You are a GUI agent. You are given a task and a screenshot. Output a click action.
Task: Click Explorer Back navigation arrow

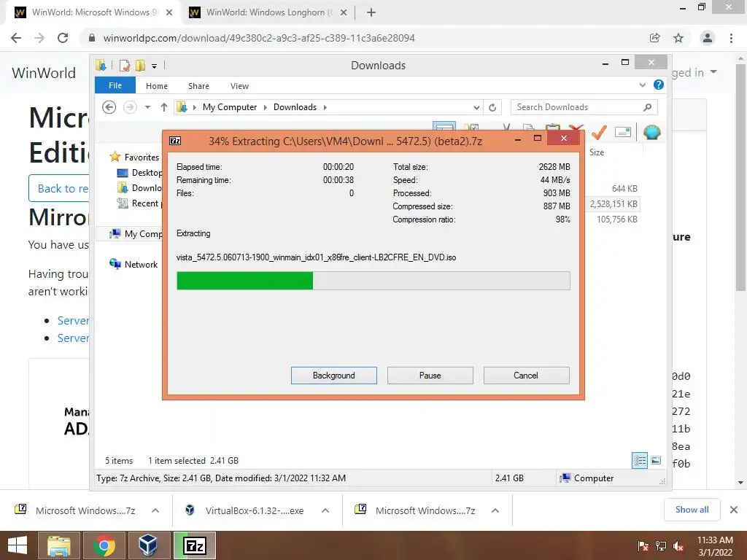(109, 107)
